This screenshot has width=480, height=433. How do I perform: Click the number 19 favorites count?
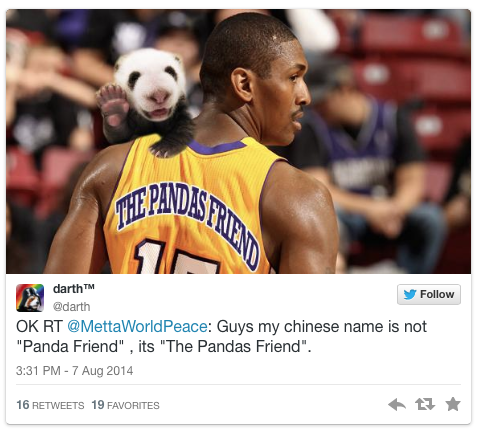(98, 405)
